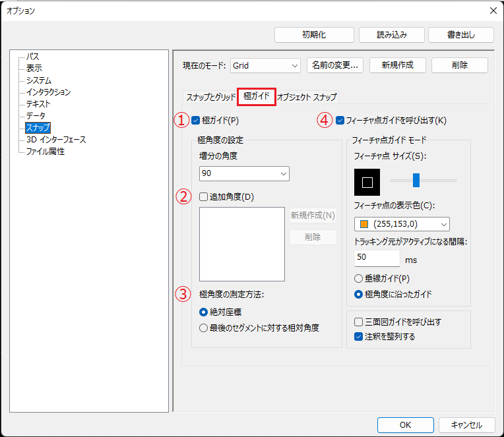Select 3D インターフェース in the tree
Screen dimensions: 504x437
56,140
